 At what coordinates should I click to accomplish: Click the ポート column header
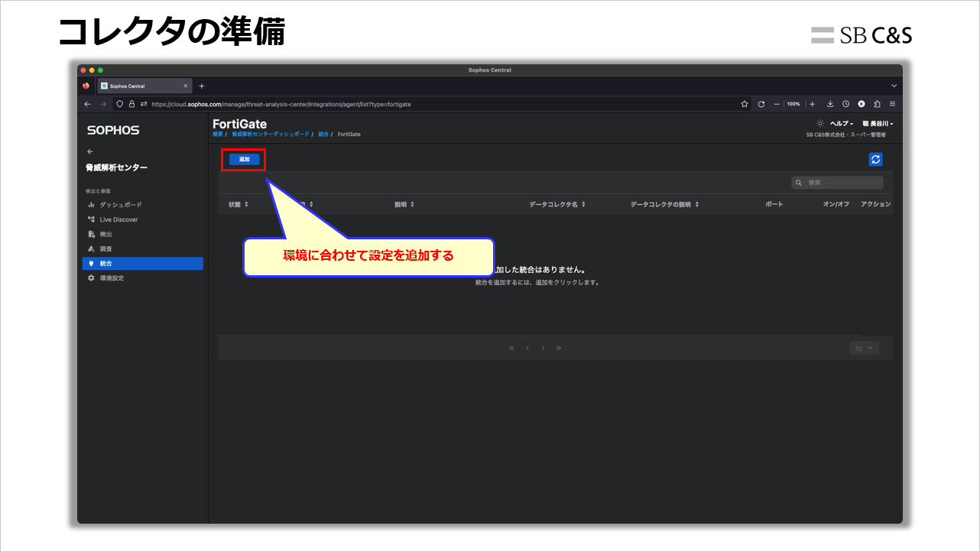point(774,205)
